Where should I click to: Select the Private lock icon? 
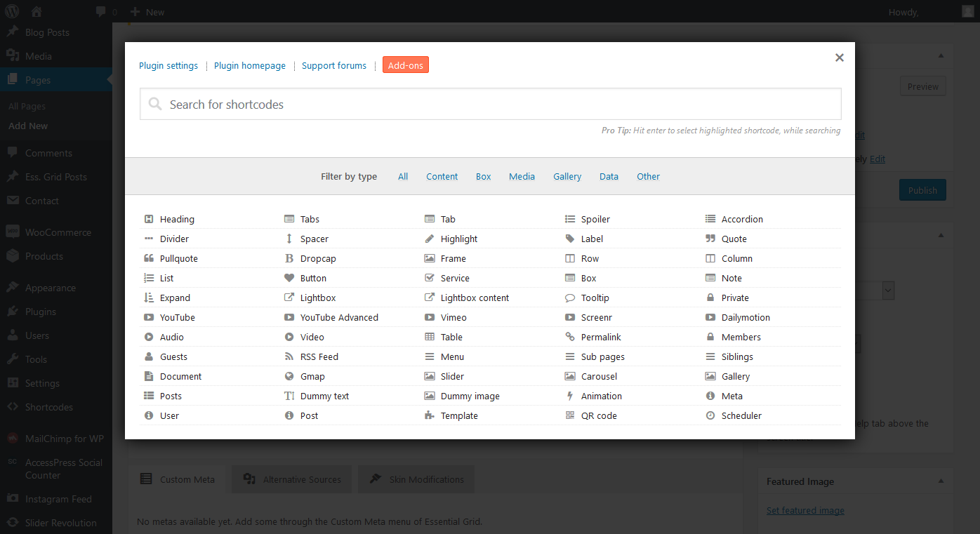[x=710, y=298]
